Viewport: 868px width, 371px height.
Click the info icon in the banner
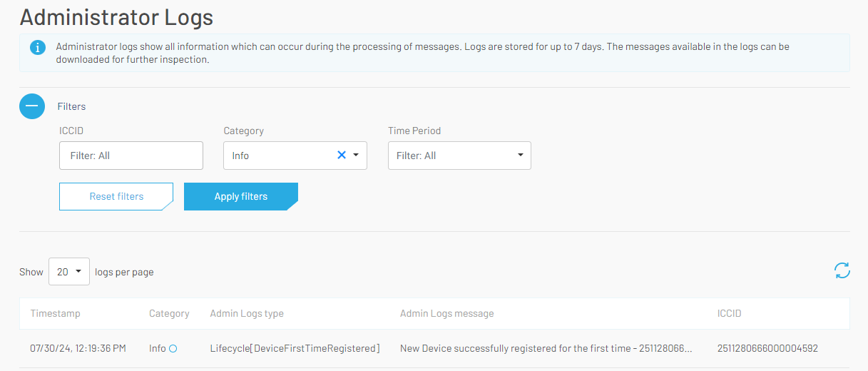[x=38, y=47]
